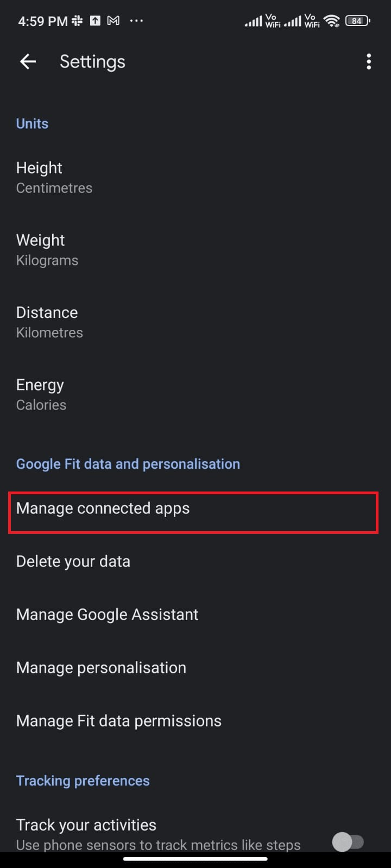
Task: Tap the Slack notification icon
Action: click(x=78, y=20)
